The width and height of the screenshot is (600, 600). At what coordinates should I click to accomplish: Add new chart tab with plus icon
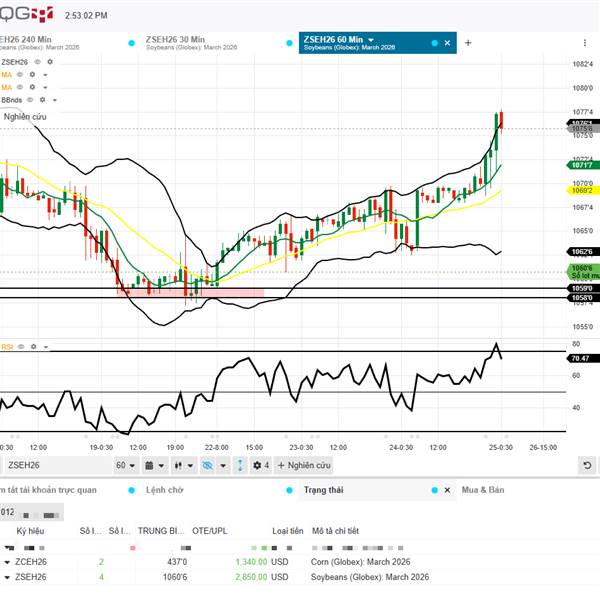(x=468, y=43)
